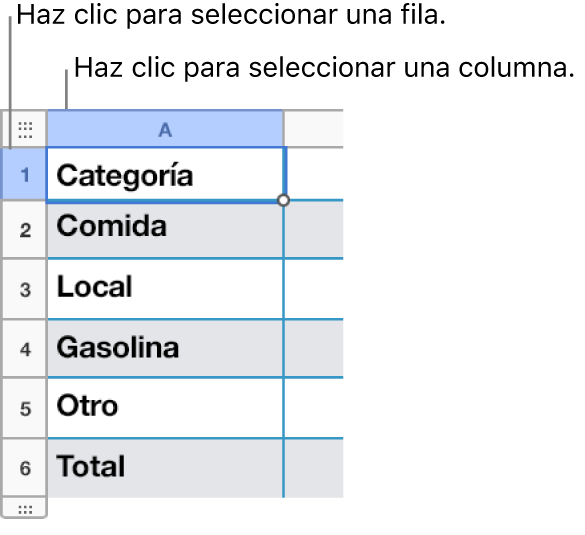The height and width of the screenshot is (535, 585).
Task: Click the Gasolina cell
Action: click(x=165, y=348)
